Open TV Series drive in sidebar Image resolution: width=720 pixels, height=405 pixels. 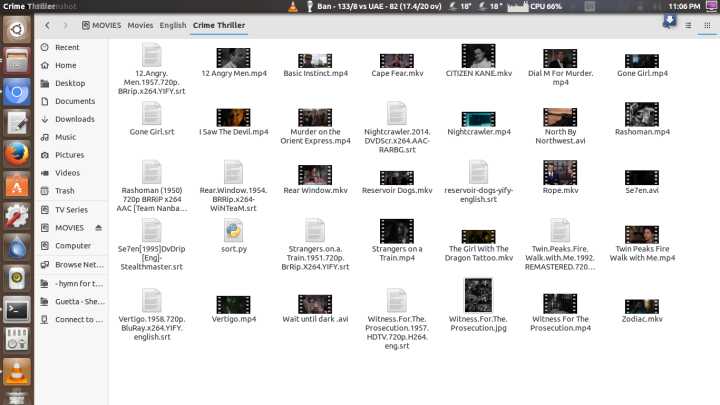coord(72,210)
